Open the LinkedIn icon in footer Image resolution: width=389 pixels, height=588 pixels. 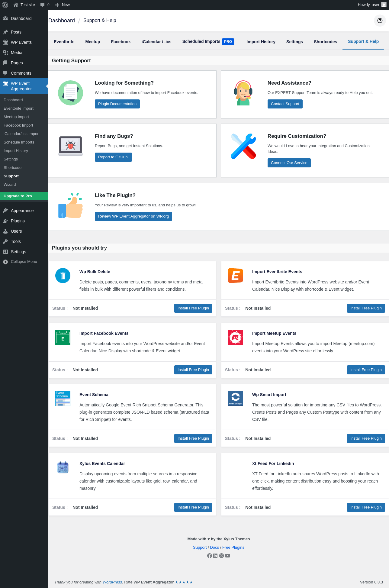[215, 556]
